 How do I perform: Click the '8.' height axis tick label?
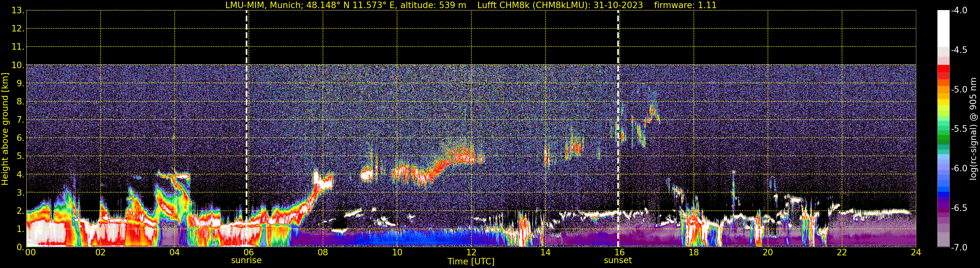pos(20,102)
